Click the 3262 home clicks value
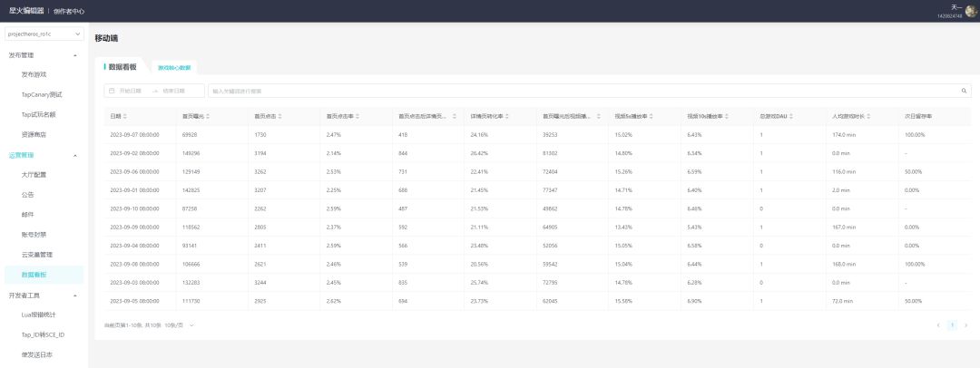 tap(260, 172)
